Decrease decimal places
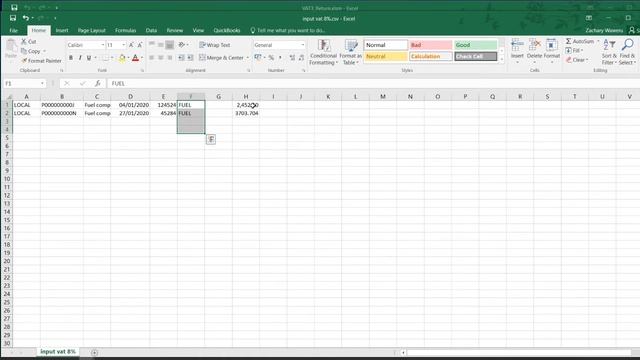Screen dimensions: 640x360 pyautogui.click(x=301, y=58)
